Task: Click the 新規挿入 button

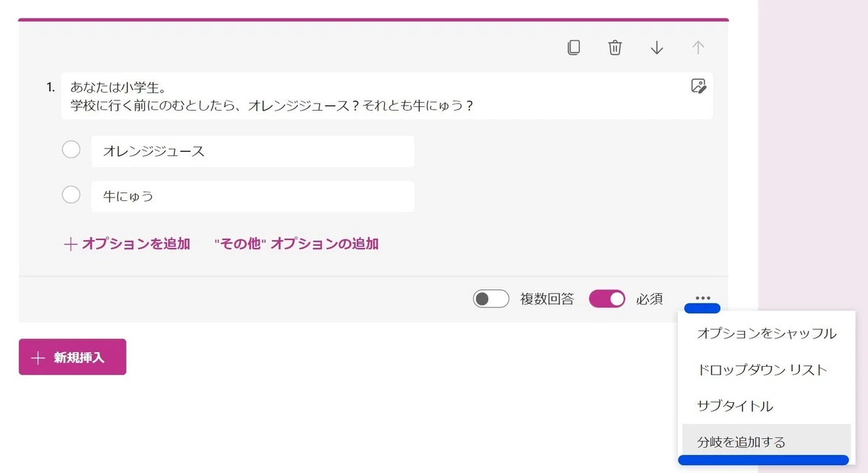Action: tap(72, 357)
